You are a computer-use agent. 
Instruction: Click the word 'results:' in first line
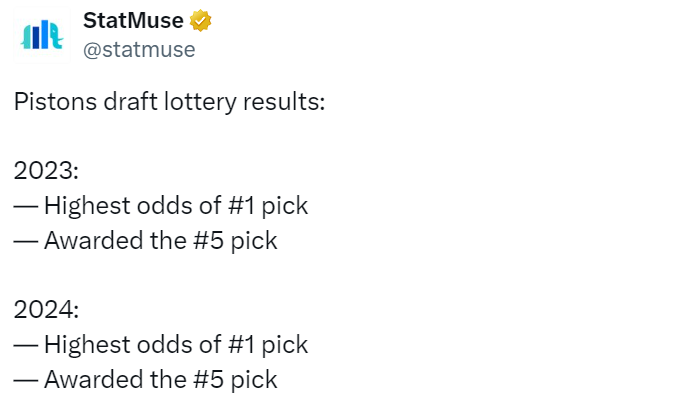(284, 102)
